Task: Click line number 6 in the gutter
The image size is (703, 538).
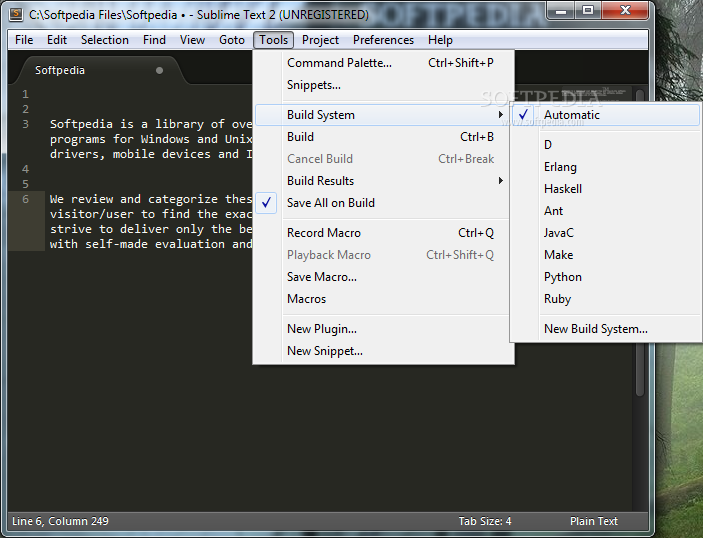Action: [x=26, y=199]
